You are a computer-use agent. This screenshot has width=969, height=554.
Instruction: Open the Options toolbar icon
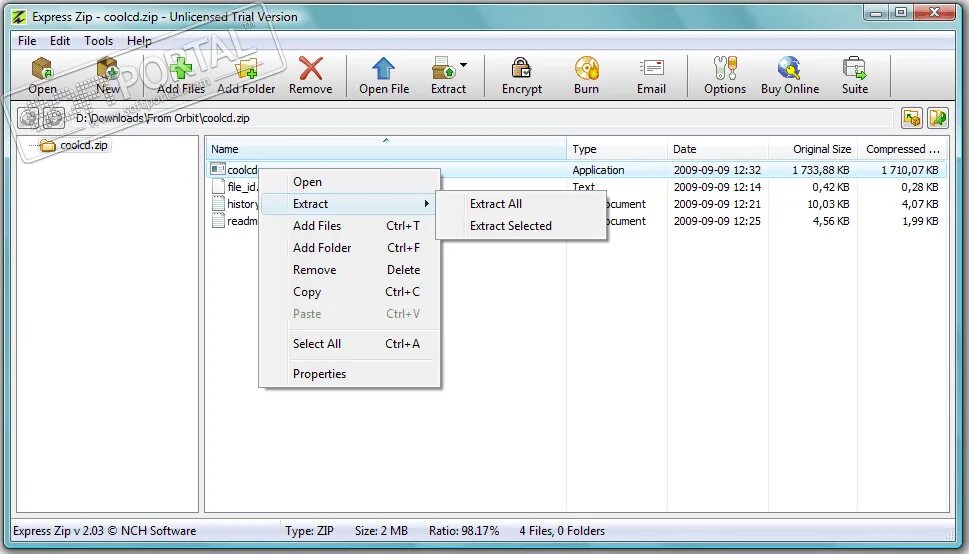(x=725, y=69)
